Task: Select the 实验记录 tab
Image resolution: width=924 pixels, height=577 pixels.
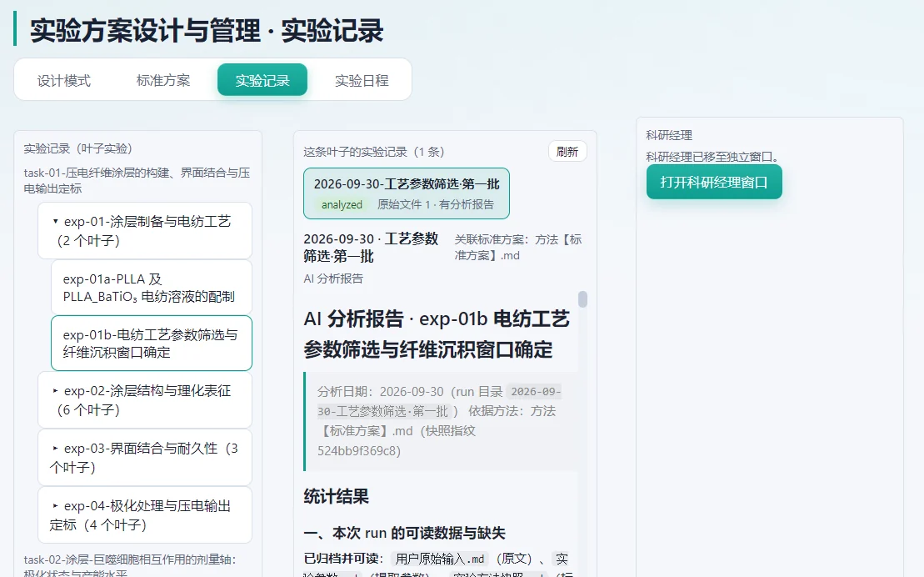Action: point(262,80)
